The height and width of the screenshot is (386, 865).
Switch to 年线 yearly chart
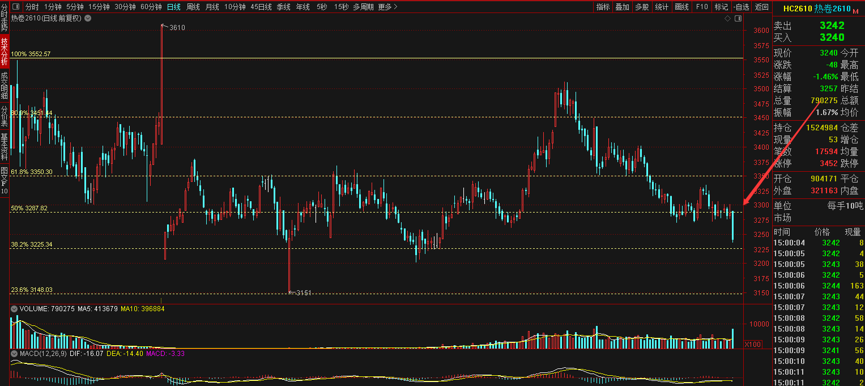(303, 7)
